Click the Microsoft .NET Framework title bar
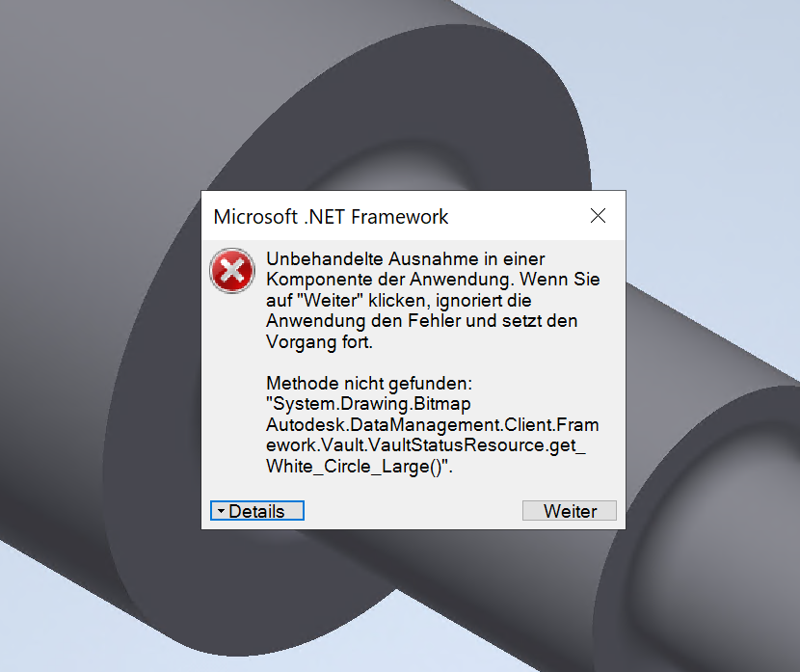The width and height of the screenshot is (800, 672). (393, 216)
